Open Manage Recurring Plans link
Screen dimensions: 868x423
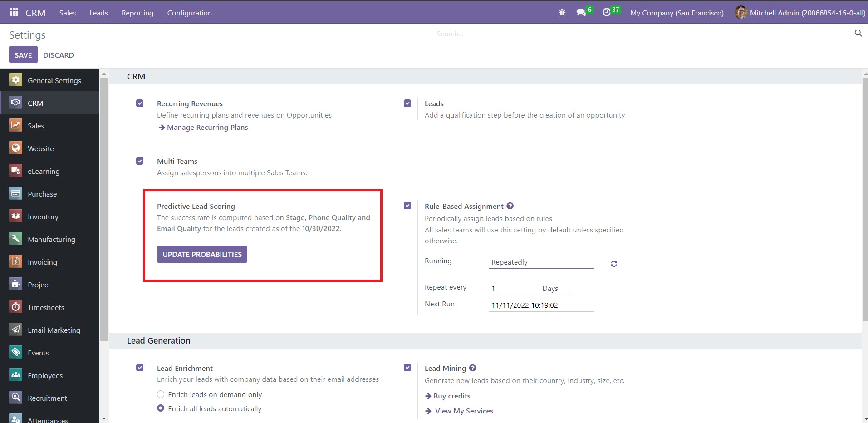(203, 128)
